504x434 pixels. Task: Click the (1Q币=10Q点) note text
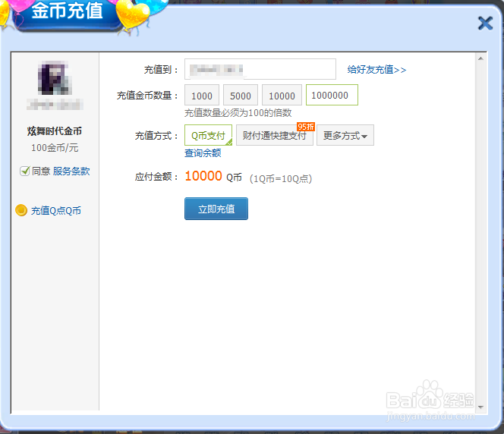[281, 178]
